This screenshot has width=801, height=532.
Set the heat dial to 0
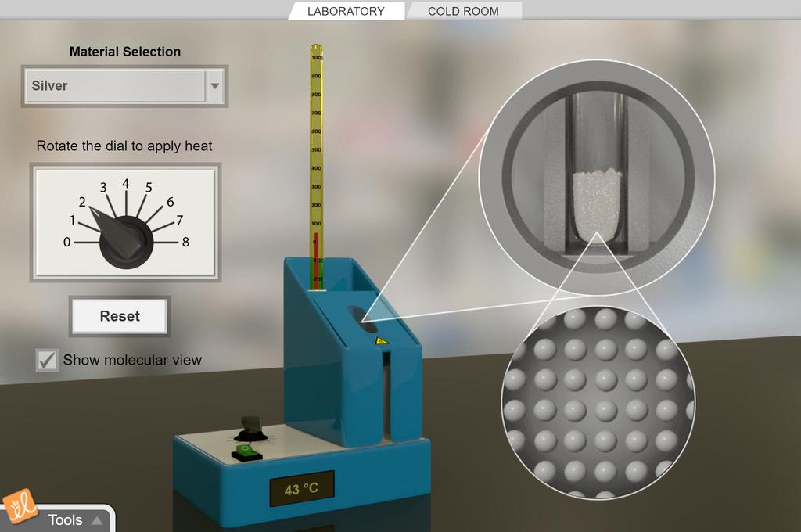point(67,243)
